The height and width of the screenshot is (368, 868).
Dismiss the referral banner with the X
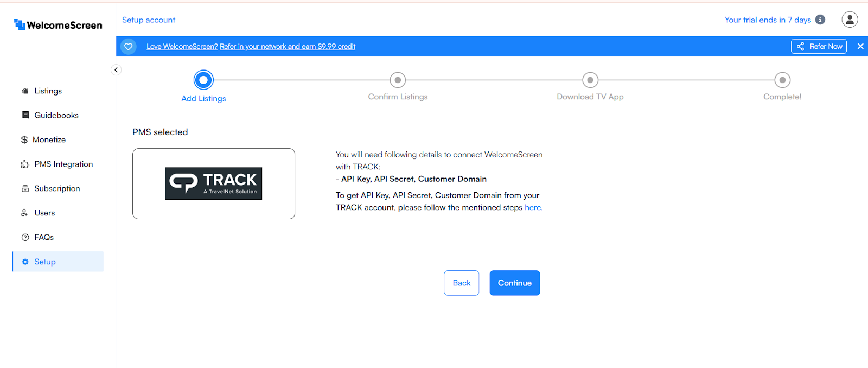860,47
